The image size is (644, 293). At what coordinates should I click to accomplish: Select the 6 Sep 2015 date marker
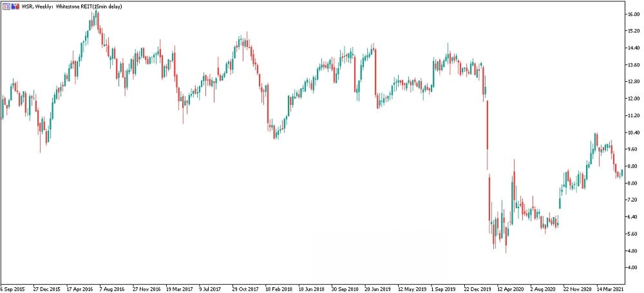point(13,289)
